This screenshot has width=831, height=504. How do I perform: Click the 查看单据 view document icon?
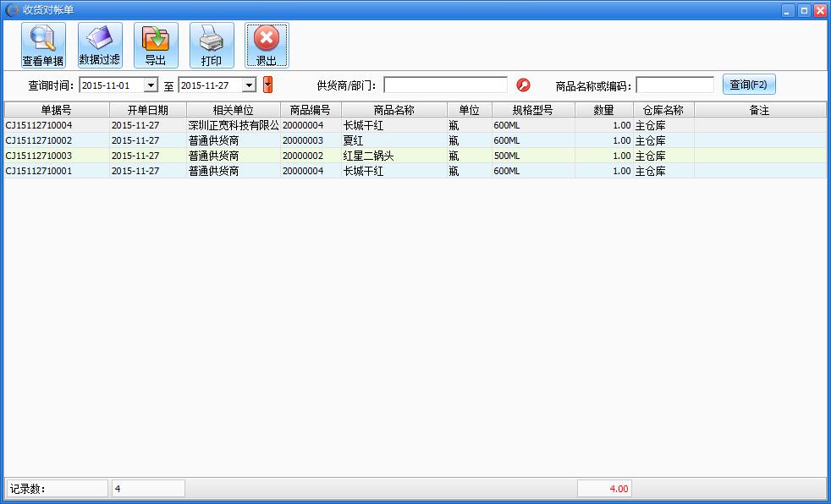43,45
